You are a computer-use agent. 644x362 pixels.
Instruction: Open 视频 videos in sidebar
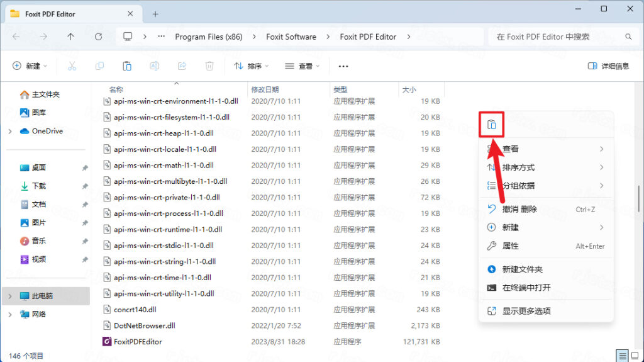click(33, 259)
